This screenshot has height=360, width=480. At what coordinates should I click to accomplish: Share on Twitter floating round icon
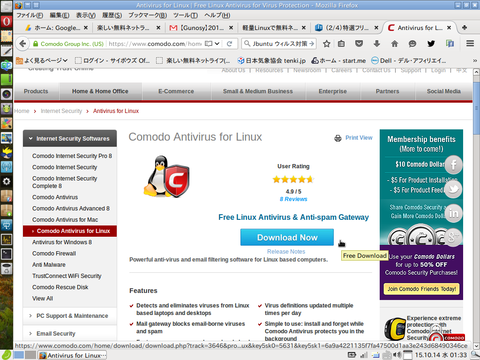453,189
